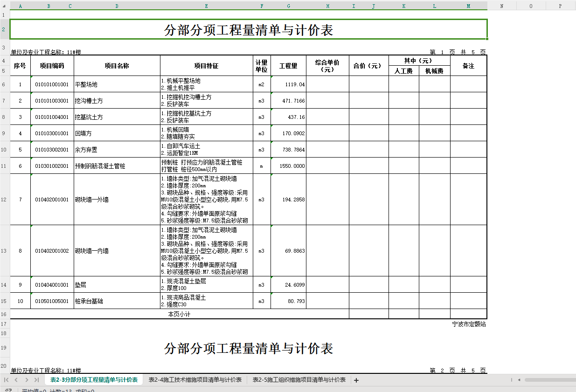Select the 余方弃置 item name cell

pos(117,150)
